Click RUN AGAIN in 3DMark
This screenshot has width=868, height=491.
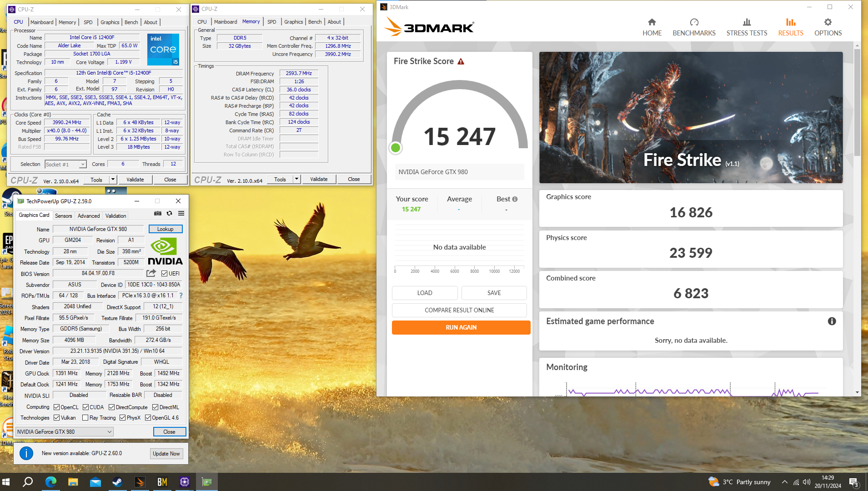click(x=461, y=327)
